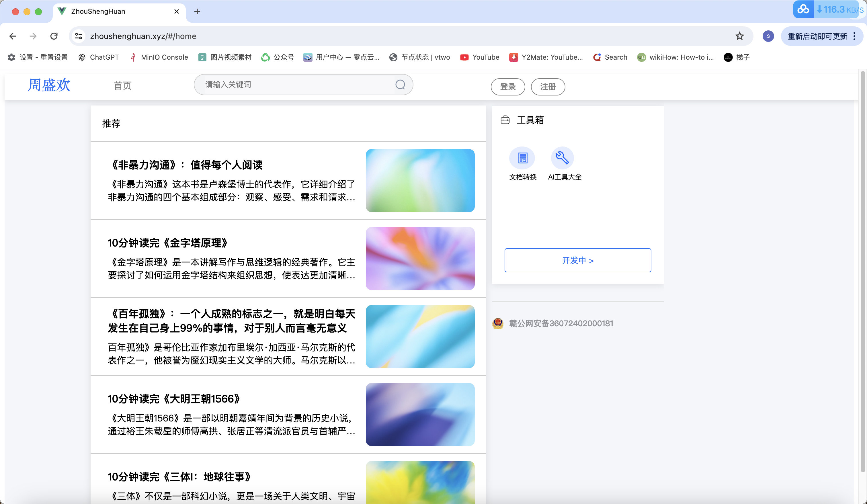Open the 节点状态 vtwo bookmark
867x504 pixels.
[x=419, y=57]
